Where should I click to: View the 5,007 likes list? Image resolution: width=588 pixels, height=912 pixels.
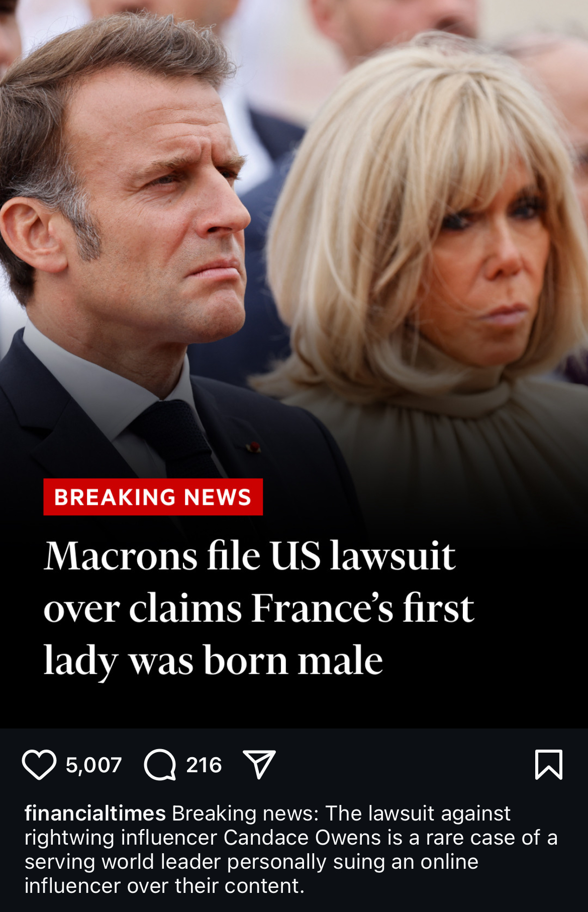[x=94, y=765]
